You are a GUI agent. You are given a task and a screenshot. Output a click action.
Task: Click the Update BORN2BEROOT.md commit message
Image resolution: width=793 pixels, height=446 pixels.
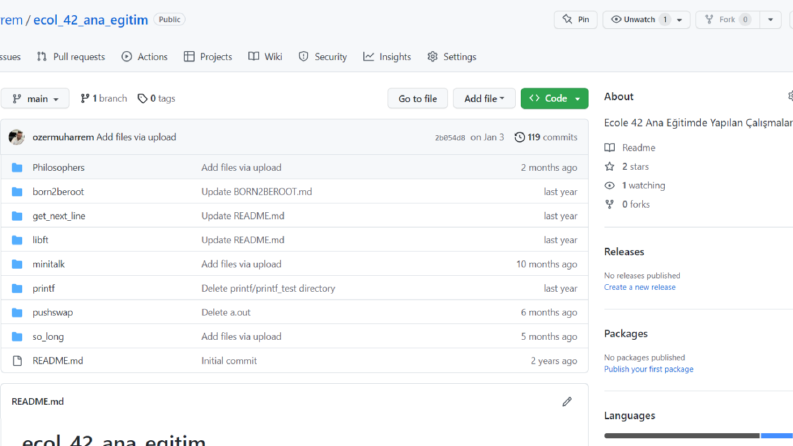click(x=256, y=192)
